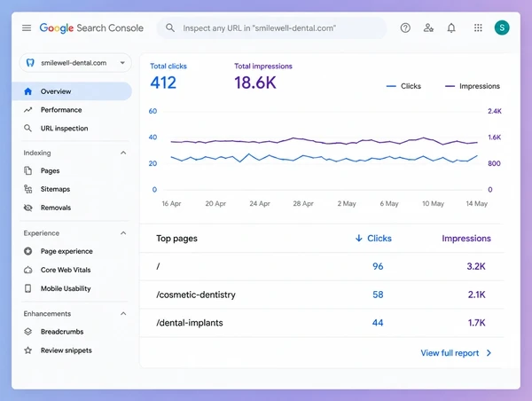Open the account avatar S
The width and height of the screenshot is (532, 401).
(502, 28)
